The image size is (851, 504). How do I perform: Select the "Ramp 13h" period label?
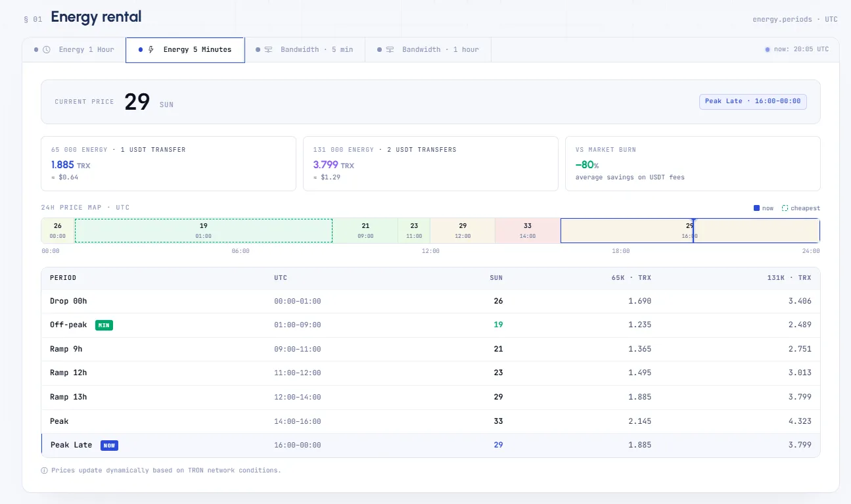pyautogui.click(x=68, y=397)
